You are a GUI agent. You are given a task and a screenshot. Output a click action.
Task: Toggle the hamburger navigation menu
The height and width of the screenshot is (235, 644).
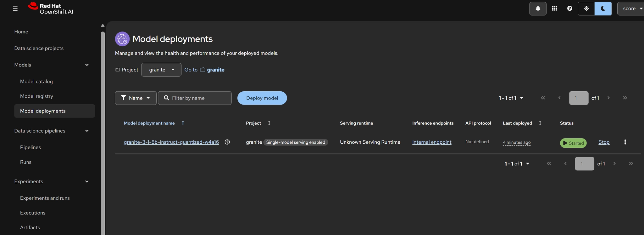point(15,9)
